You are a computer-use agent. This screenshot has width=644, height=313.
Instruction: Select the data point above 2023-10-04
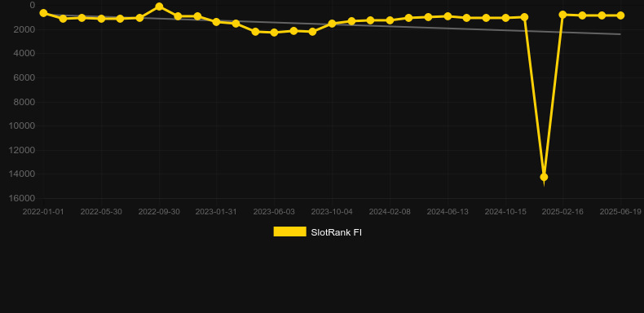pyautogui.click(x=332, y=24)
